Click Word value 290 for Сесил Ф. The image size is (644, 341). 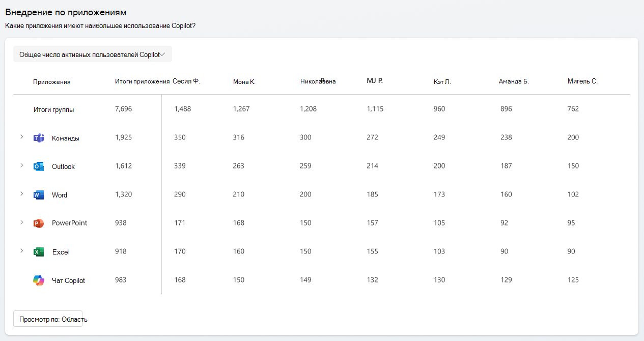pos(180,194)
